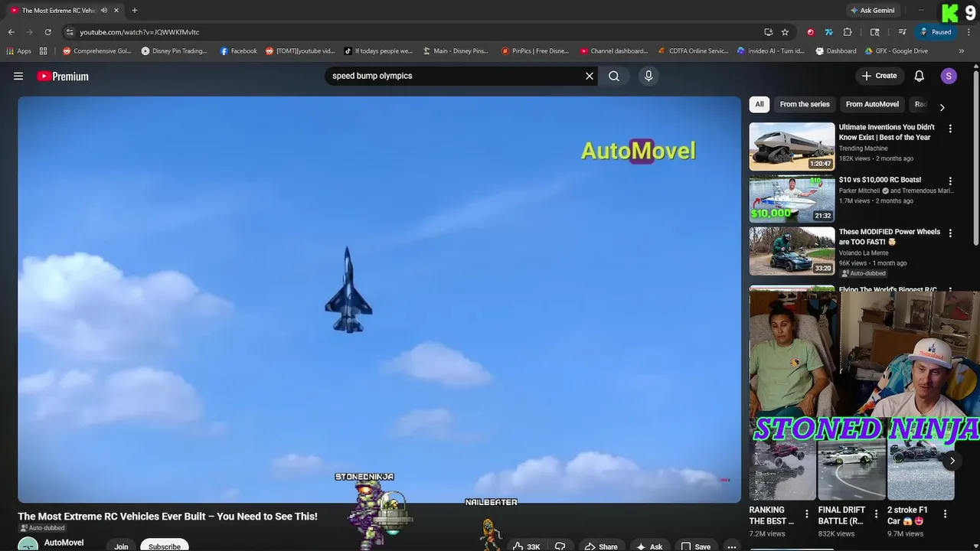The width and height of the screenshot is (980, 551).
Task: Open the red circular extension icon
Action: tap(811, 32)
